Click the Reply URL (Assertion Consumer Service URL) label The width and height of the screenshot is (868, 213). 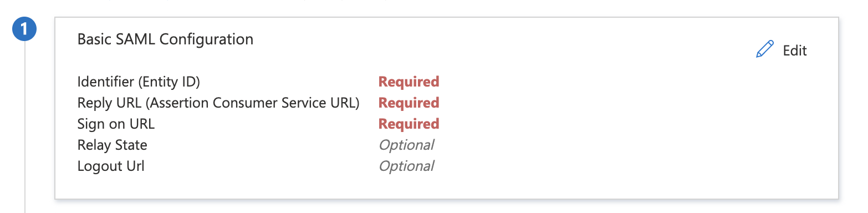[218, 103]
